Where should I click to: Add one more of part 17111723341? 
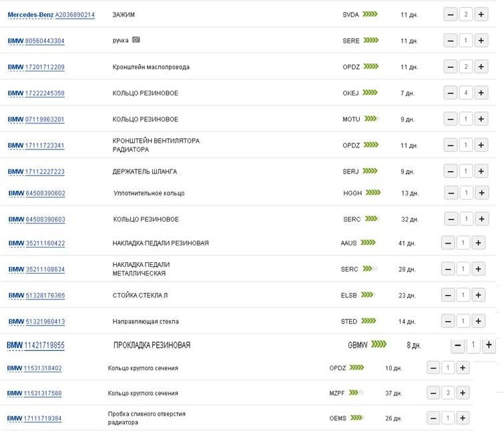(481, 145)
